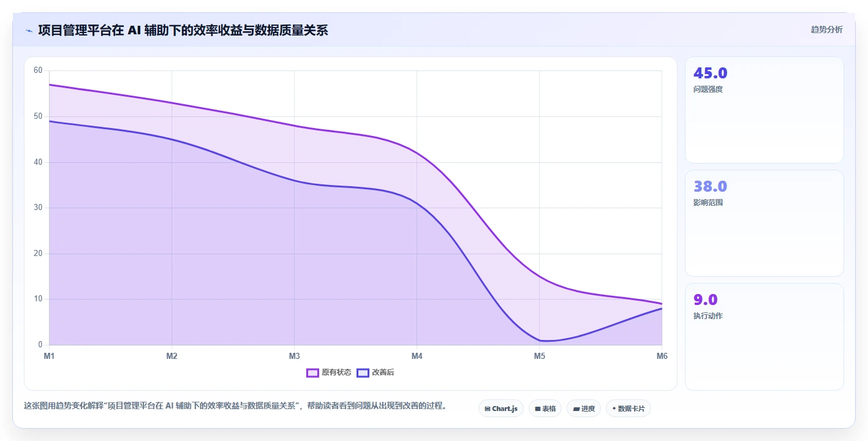
Task: Select the 进度 tag
Action: click(x=584, y=409)
